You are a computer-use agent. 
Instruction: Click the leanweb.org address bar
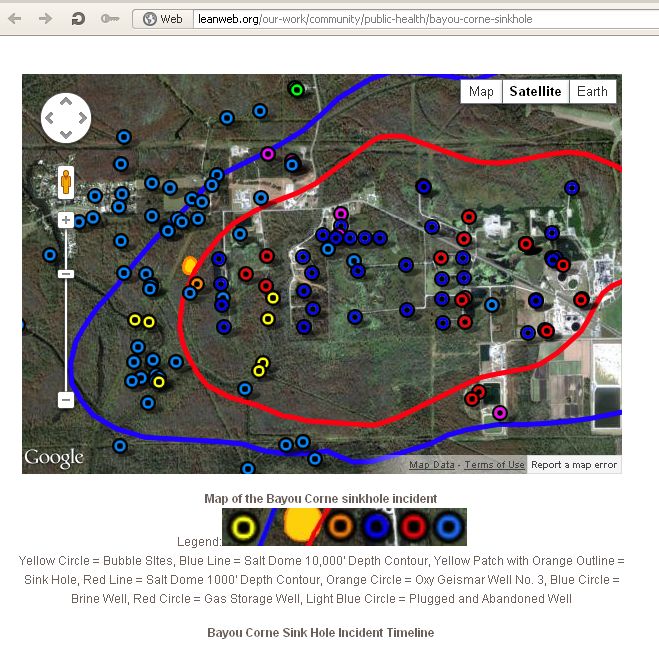click(400, 19)
